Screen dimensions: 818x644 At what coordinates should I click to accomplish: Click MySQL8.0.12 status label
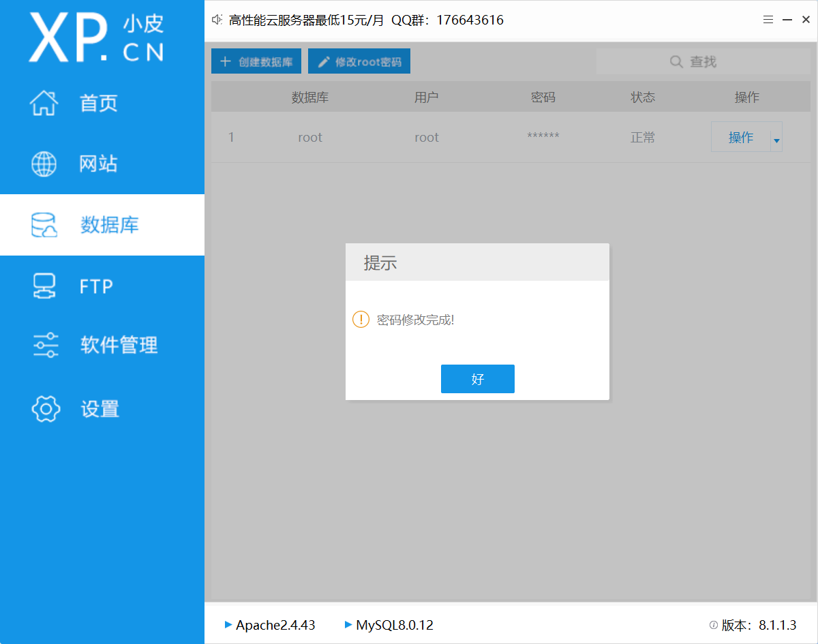click(395, 625)
